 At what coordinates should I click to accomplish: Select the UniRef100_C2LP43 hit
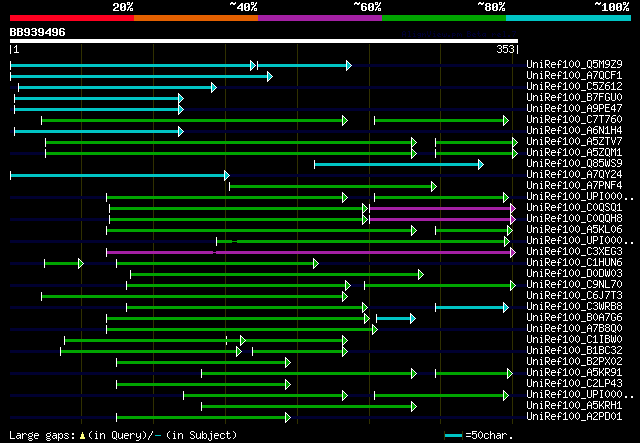[574, 384]
